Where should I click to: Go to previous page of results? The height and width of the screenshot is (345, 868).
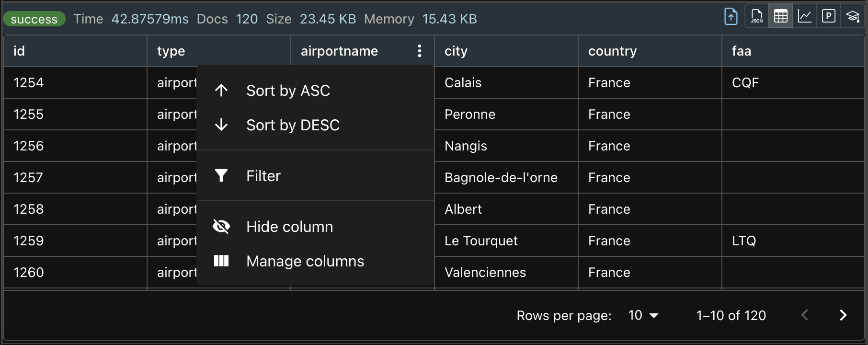[x=805, y=315]
